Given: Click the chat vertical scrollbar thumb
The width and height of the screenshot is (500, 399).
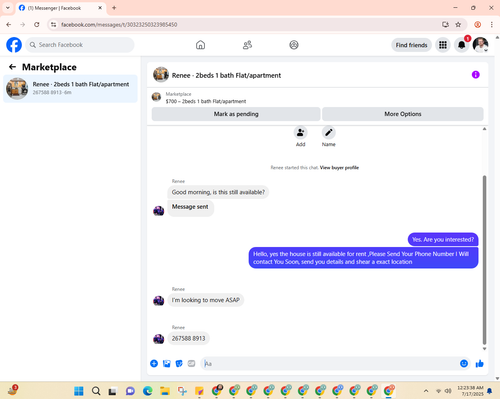Looking at the screenshot, I should (484, 260).
